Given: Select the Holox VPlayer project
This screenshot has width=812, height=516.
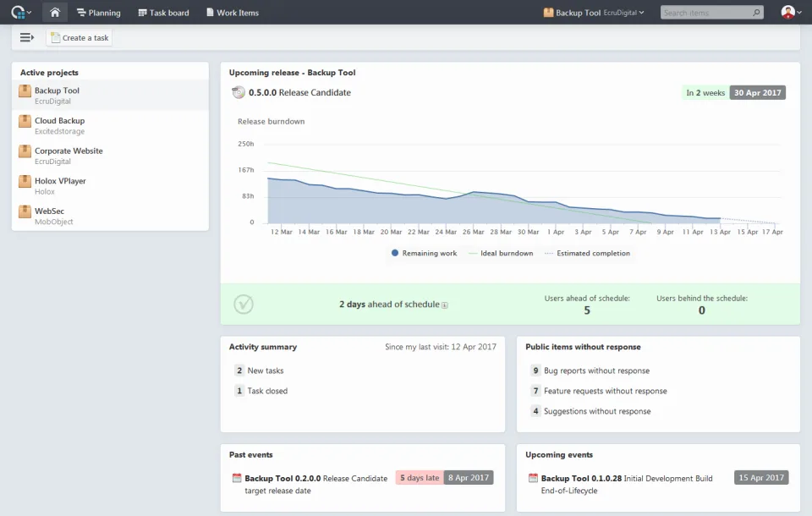Looking at the screenshot, I should (110, 185).
